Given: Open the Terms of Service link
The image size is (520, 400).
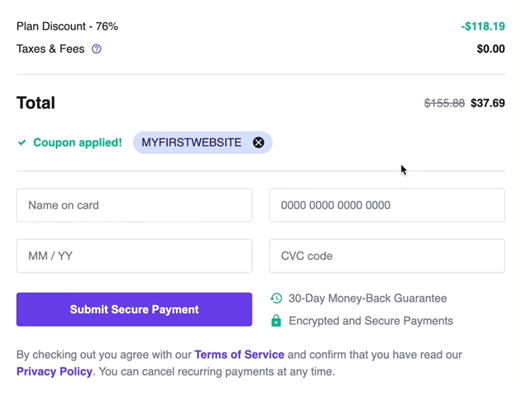Looking at the screenshot, I should tap(239, 354).
